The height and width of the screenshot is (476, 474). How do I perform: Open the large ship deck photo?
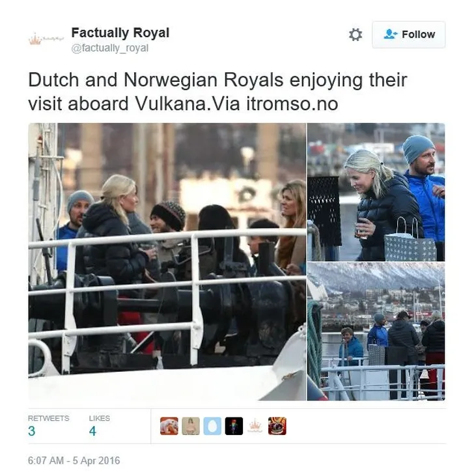click(167, 262)
